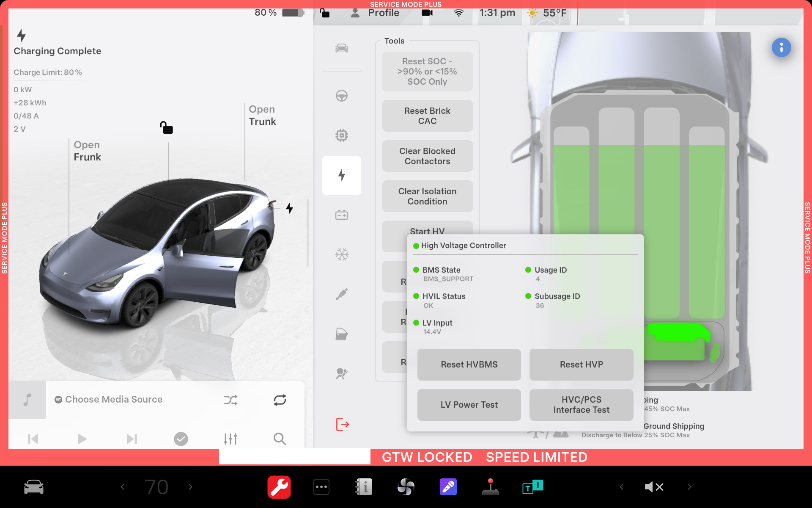Screen dimensions: 812x508
Task: Open Choose Media Source selector
Action: click(x=113, y=399)
